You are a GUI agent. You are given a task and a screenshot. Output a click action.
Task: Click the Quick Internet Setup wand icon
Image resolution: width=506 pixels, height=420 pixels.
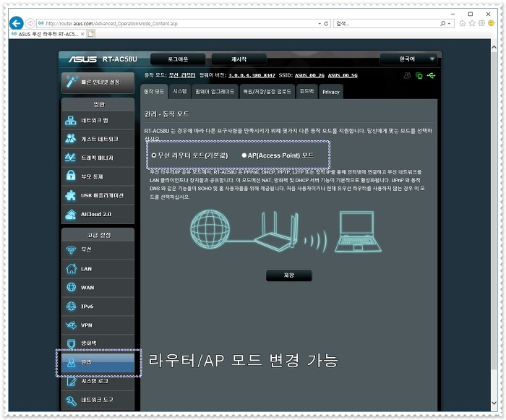[71, 82]
